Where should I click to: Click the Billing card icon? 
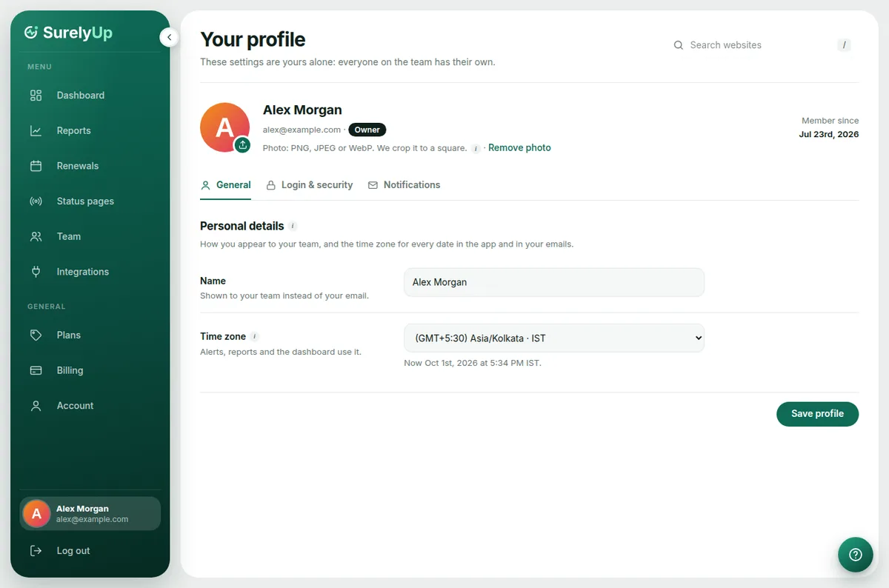point(36,370)
